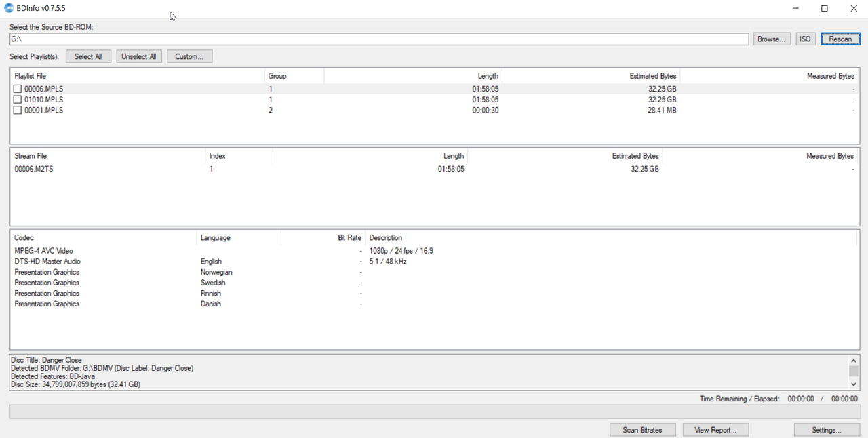The image size is (868, 438).
Task: Click the Unselect All button
Action: (x=139, y=57)
